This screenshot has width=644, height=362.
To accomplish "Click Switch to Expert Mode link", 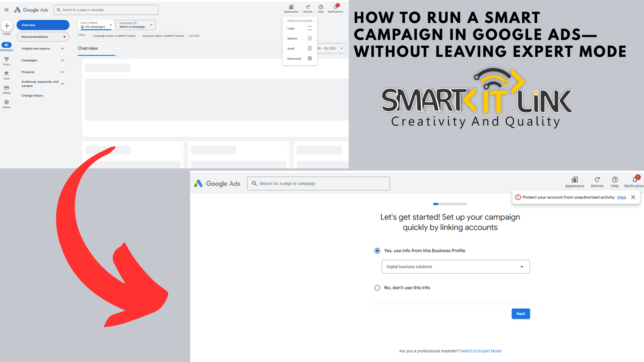I will [480, 351].
